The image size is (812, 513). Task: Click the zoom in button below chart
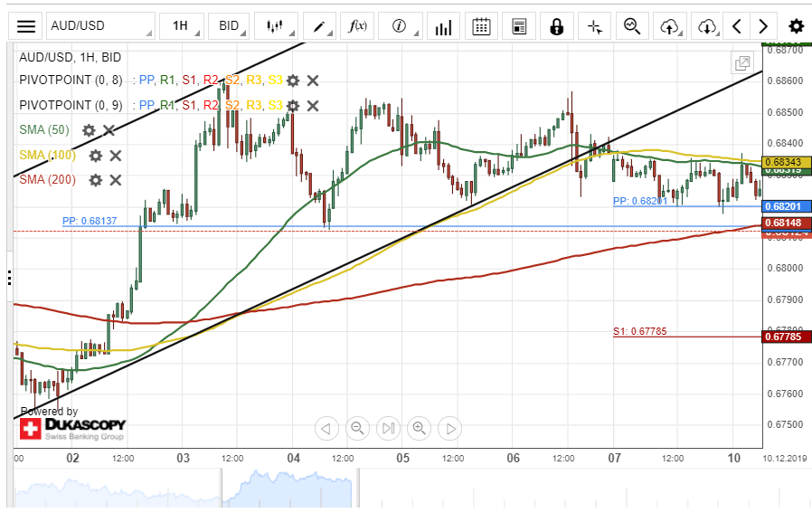point(419,428)
